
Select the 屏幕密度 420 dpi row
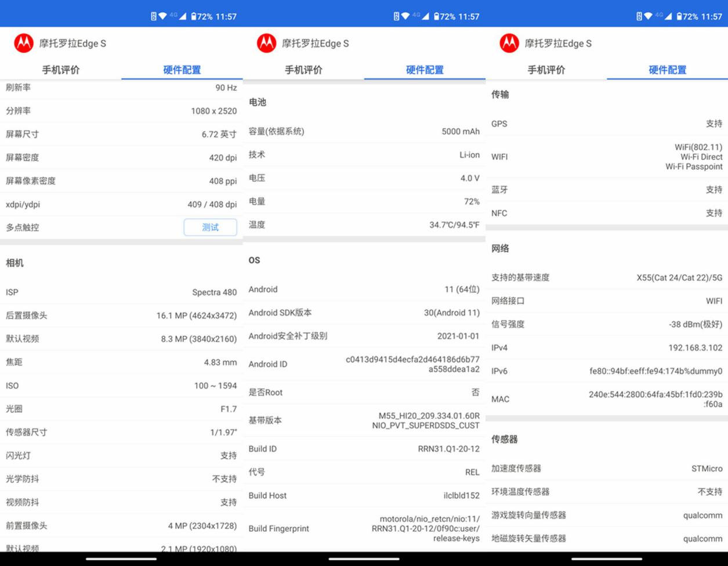coord(121,157)
